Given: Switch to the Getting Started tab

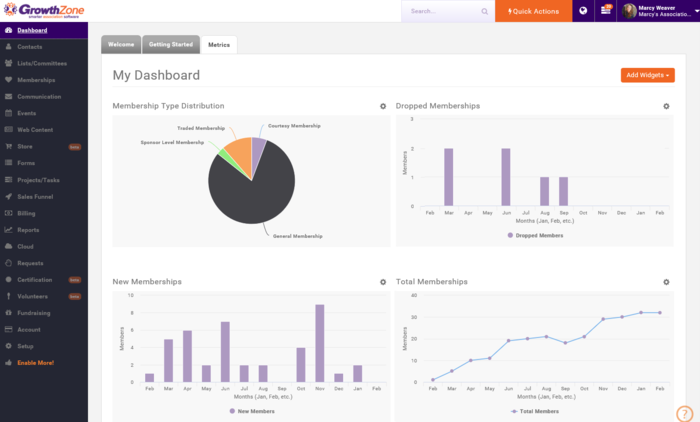Looking at the screenshot, I should (171, 45).
